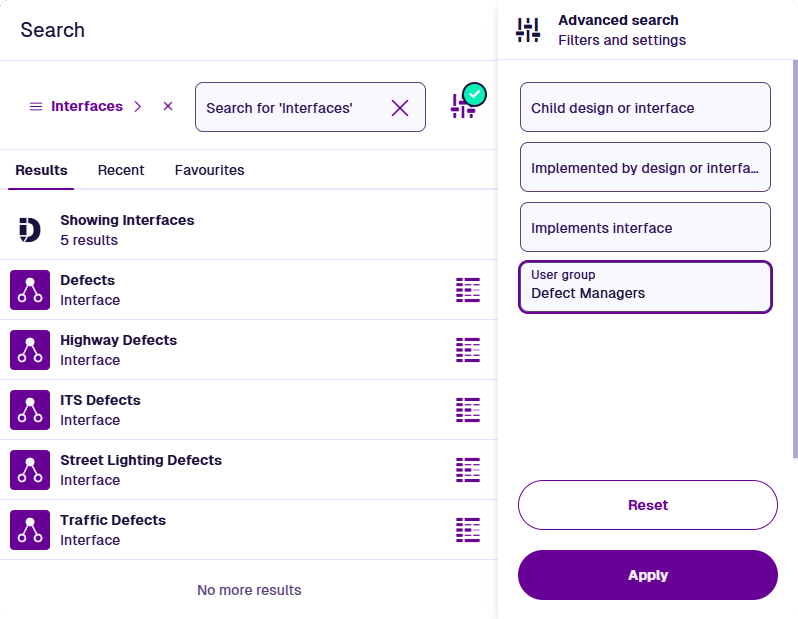Screen dimensions: 798x619
Task: Click the Search for 'Interfaces' input field
Action: coord(292,108)
